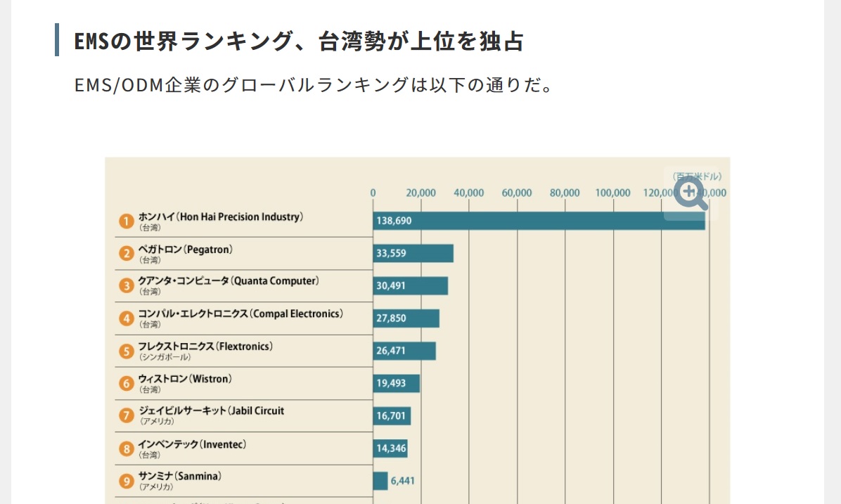
Task: Click the 30,491 bar value
Action: [x=391, y=286]
